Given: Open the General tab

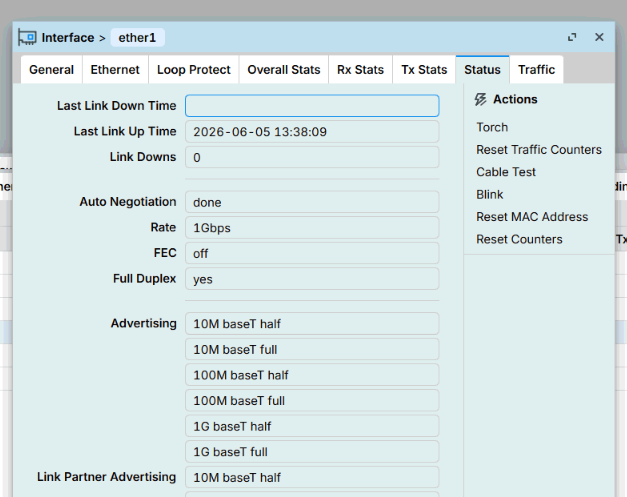Looking at the screenshot, I should point(52,70).
